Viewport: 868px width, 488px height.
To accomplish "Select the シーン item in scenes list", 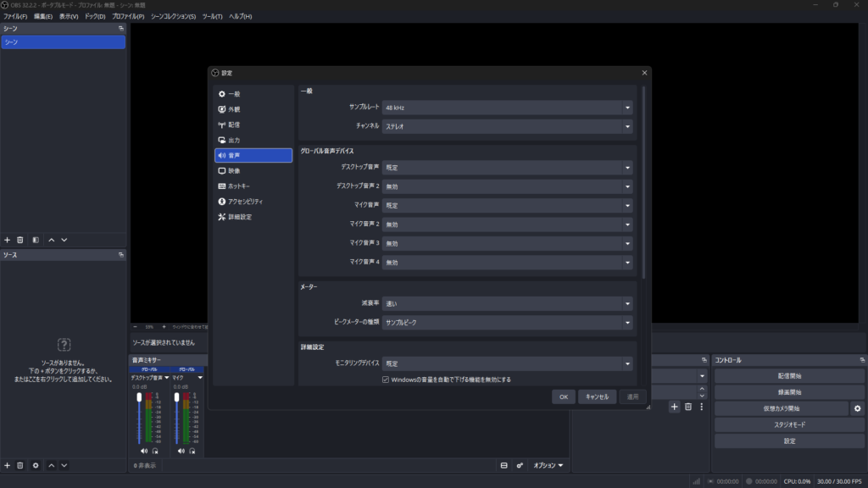I will pos(63,42).
